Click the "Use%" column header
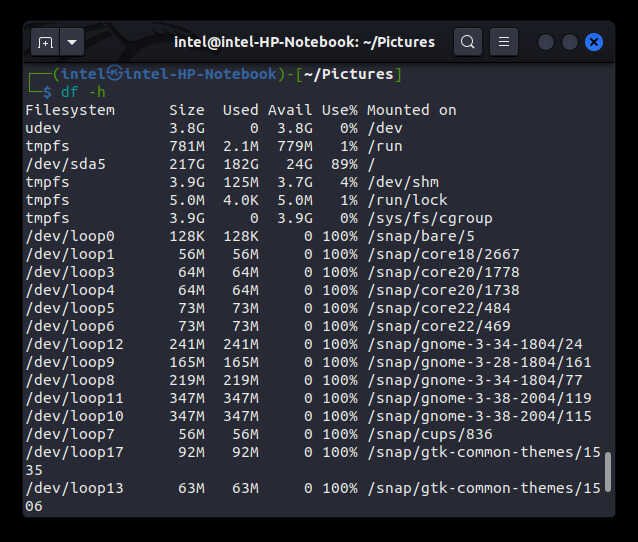The image size is (638, 542). coord(340,110)
